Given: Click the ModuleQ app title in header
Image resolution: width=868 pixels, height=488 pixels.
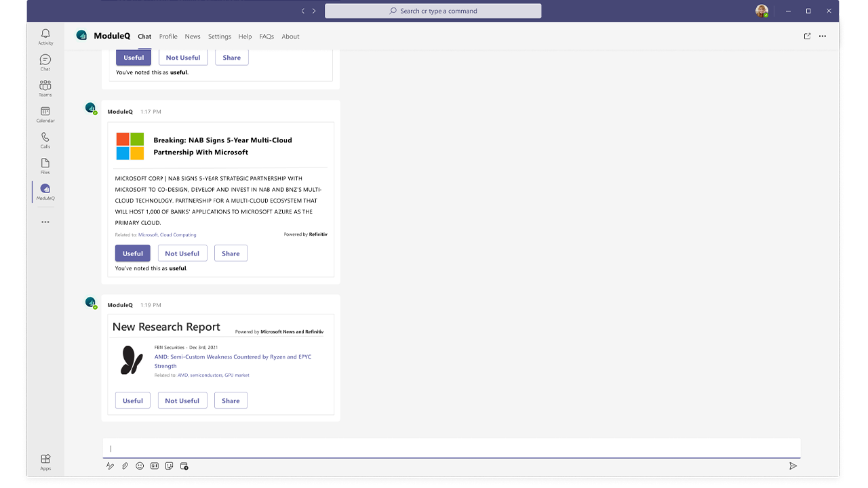Looking at the screenshot, I should coord(112,36).
